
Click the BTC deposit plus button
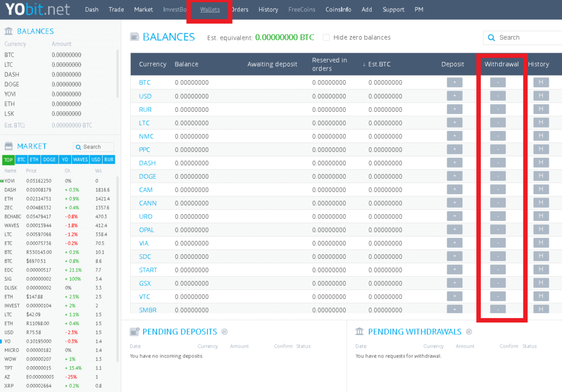pyautogui.click(x=454, y=82)
